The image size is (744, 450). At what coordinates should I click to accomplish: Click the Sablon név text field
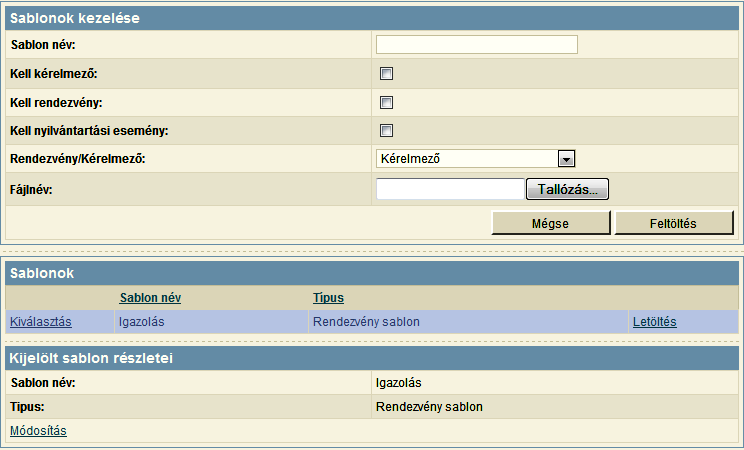coord(476,45)
